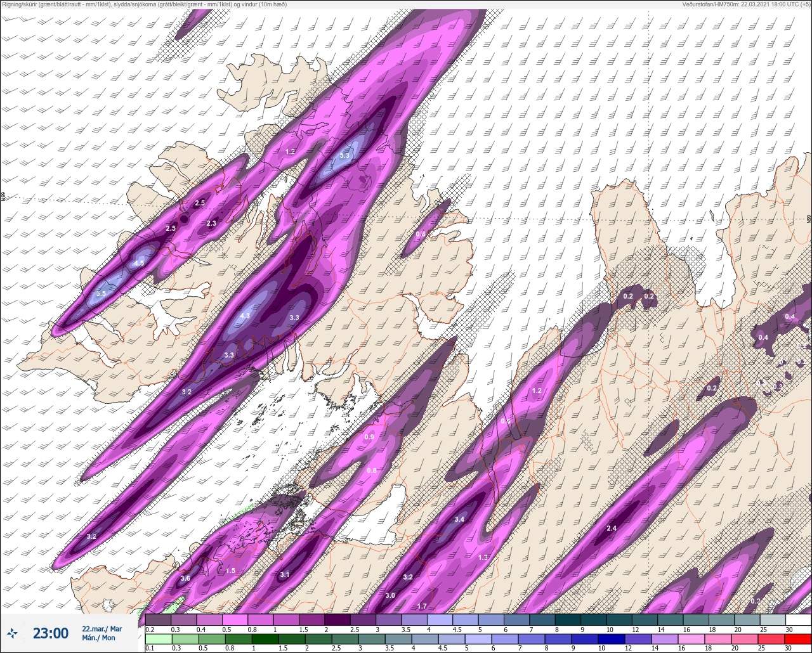This screenshot has height=653, width=812.
Task: Click the 2.3 precipitation value on the map
Action: tap(211, 223)
